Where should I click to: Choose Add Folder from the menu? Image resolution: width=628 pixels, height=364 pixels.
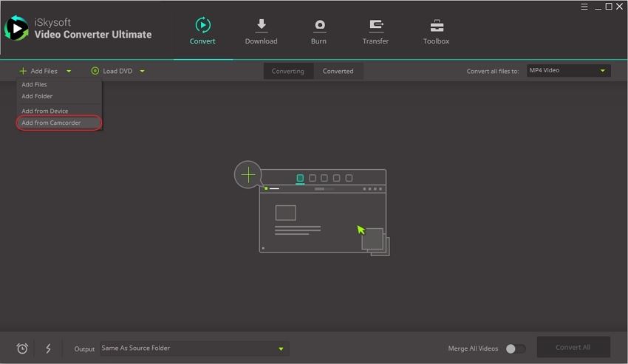(37, 96)
